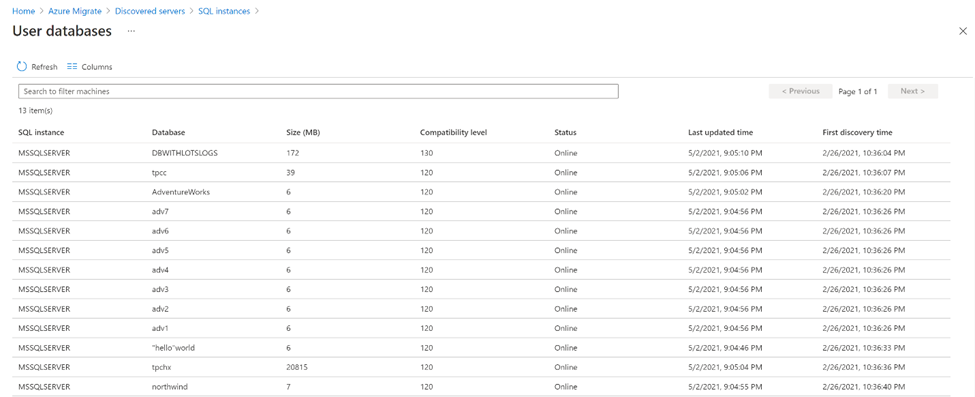Sort by Size (MB) column header
The width and height of the screenshot is (975, 397).
pos(303,133)
